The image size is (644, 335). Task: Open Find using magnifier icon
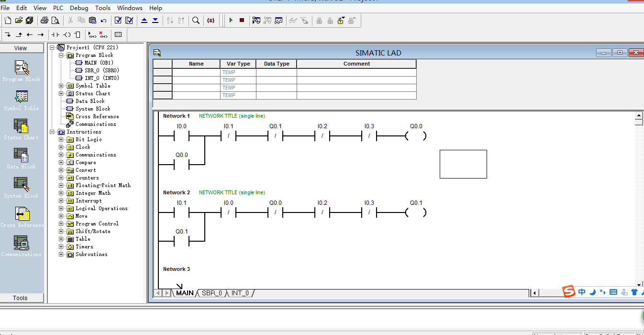[196, 20]
